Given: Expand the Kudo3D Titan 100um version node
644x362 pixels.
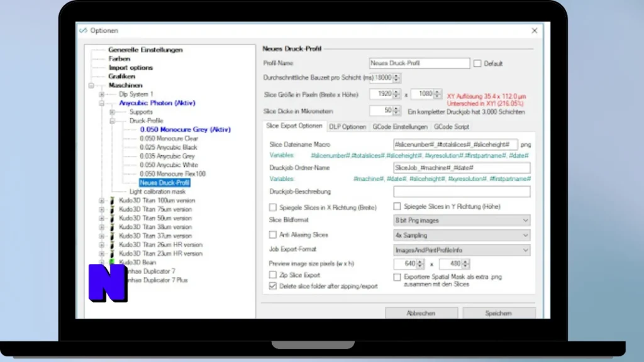Looking at the screenshot, I should pyautogui.click(x=101, y=200).
